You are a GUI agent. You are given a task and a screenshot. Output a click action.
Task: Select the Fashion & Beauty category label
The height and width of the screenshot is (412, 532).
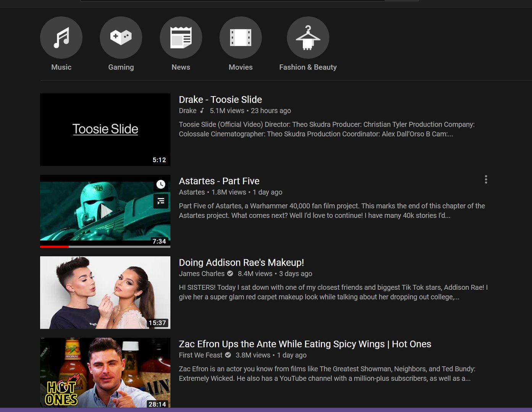[x=308, y=67]
